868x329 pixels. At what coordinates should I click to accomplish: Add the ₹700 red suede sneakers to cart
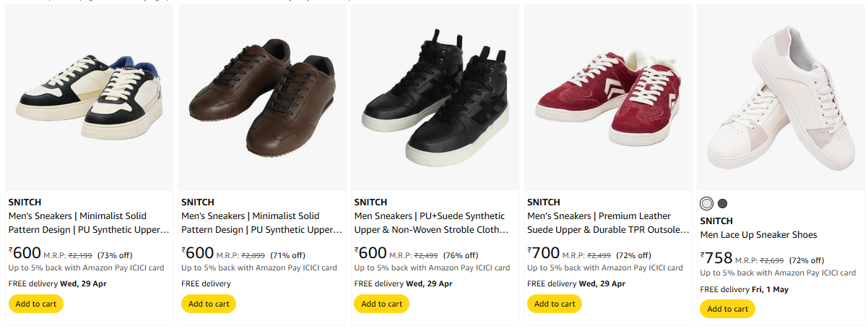555,304
